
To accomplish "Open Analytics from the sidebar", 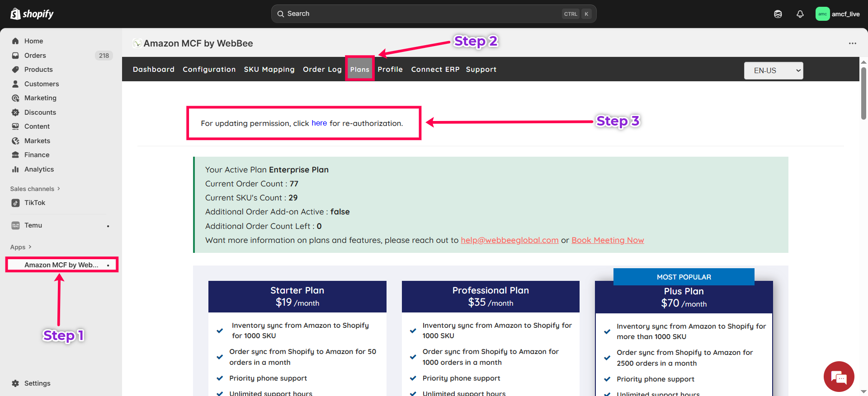I will 39,169.
